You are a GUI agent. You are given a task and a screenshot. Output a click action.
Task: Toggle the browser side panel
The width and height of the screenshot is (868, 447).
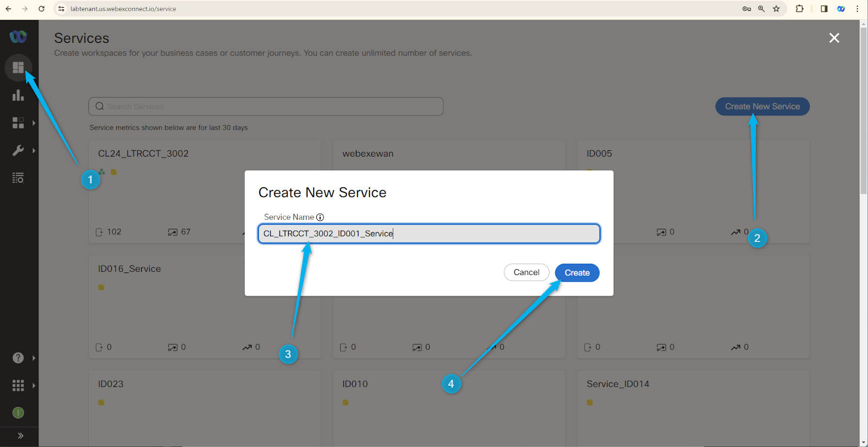click(824, 9)
